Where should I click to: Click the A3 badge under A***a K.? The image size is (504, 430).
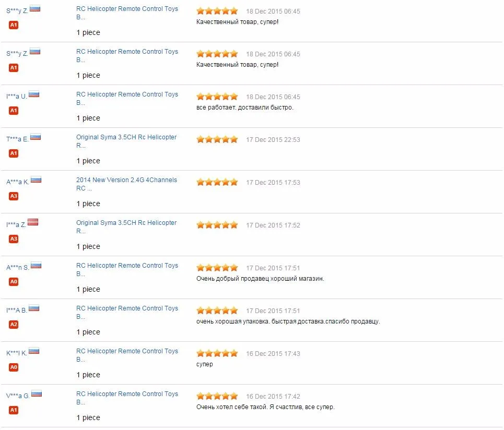14,196
